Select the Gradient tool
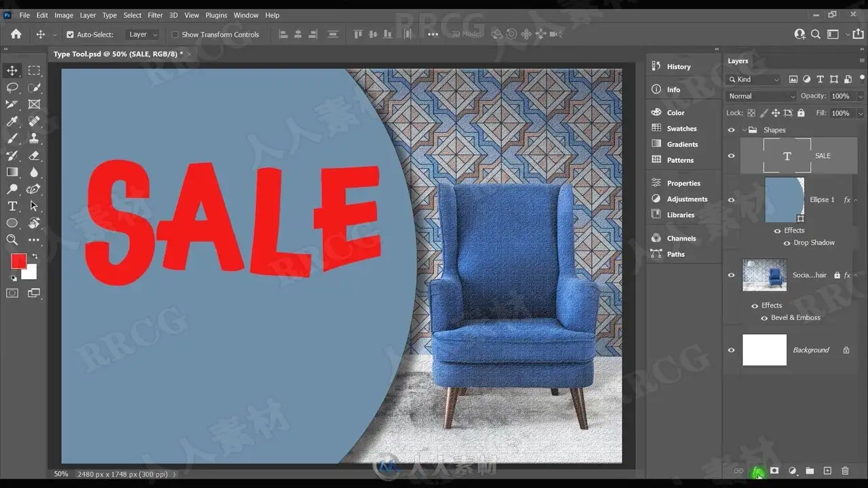Screen dimensions: 868x488 pos(12,172)
